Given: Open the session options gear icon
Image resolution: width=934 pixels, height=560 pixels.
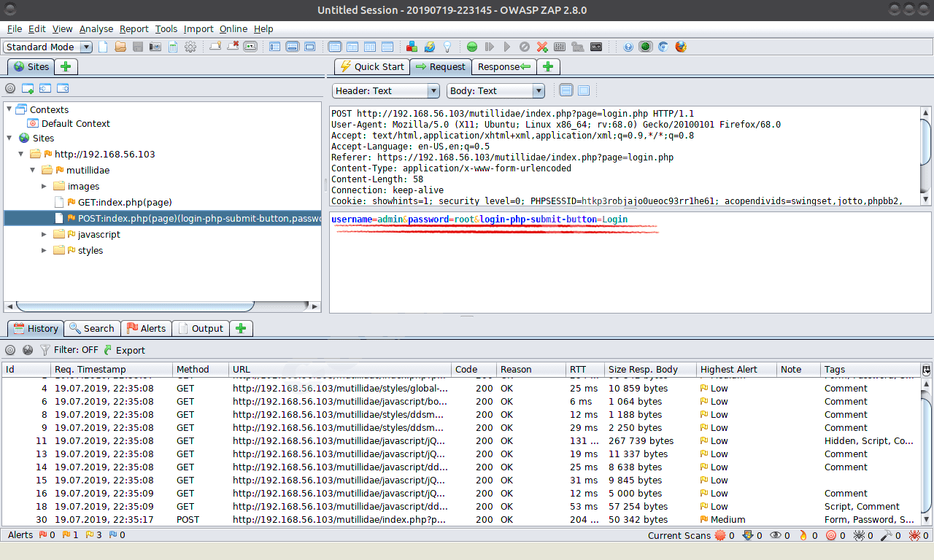Looking at the screenshot, I should (x=190, y=47).
